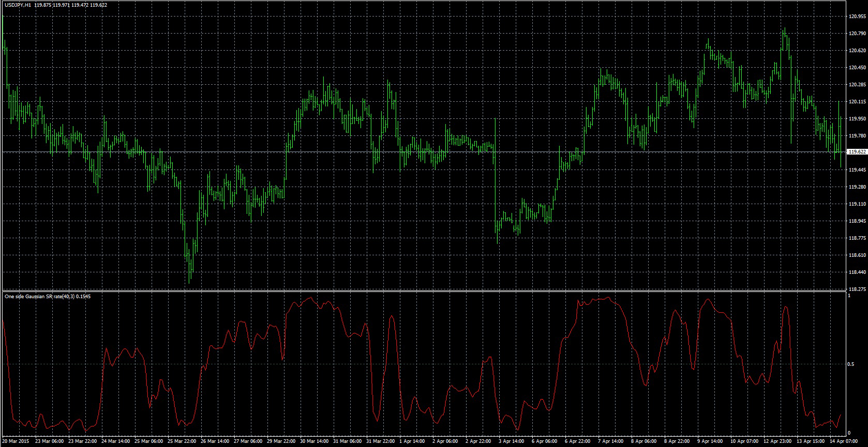Click the 2 Apr 22:00 time axis label
Image resolution: width=868 pixels, height=447 pixels.
click(478, 442)
